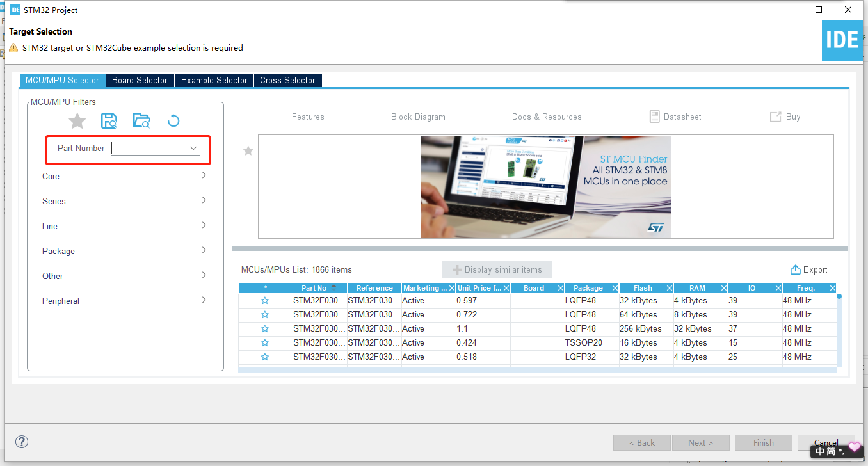Remove the IO column
The height and width of the screenshot is (466, 868).
(778, 288)
